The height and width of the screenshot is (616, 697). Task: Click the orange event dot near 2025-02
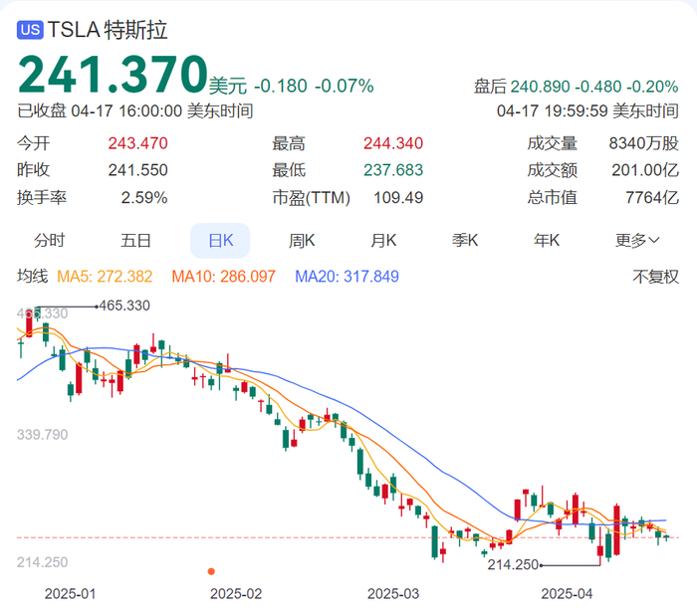(x=211, y=571)
